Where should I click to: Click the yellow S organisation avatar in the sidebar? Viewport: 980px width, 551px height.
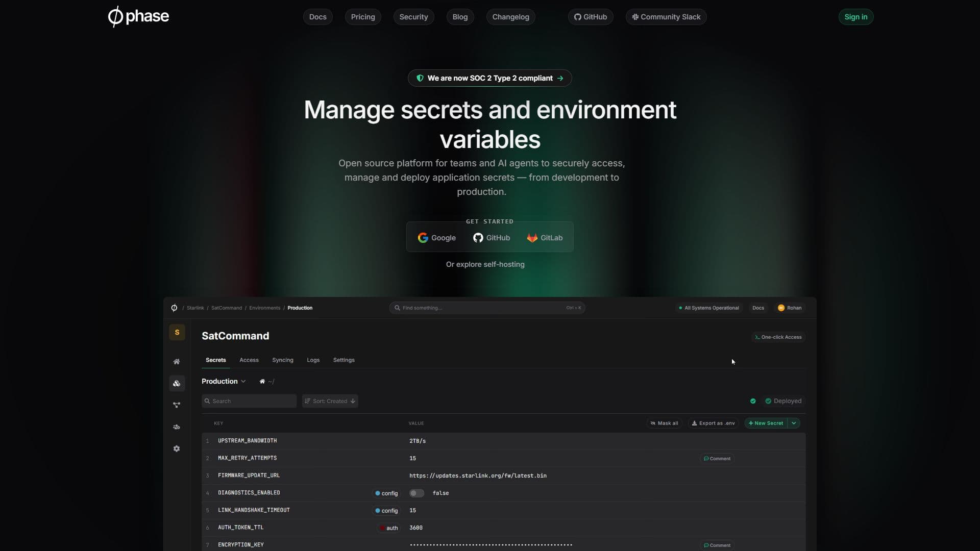click(177, 332)
